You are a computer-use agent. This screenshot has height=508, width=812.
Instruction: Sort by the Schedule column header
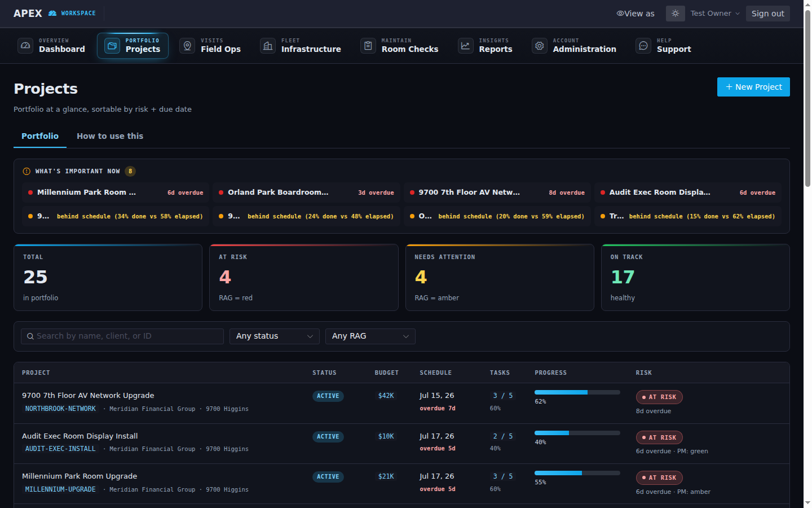click(x=435, y=373)
